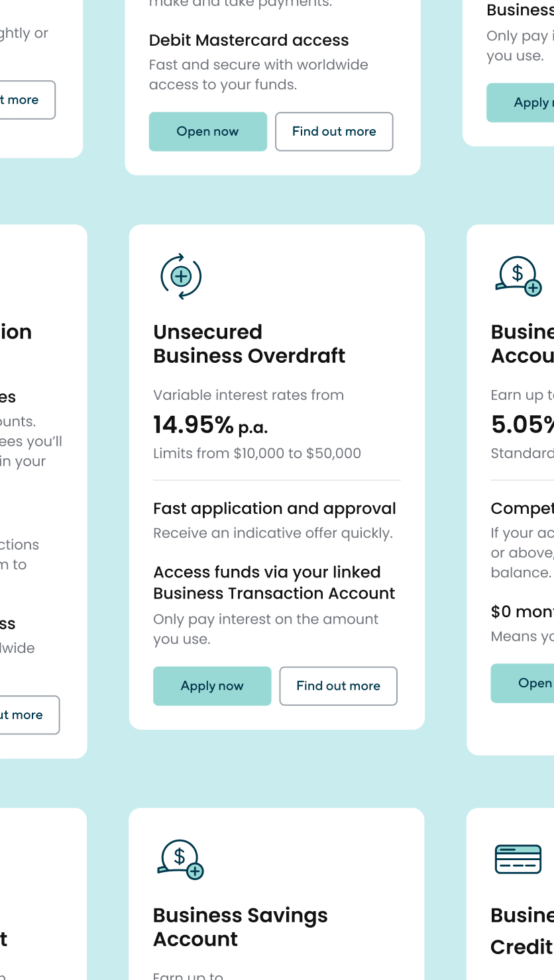Screen dimensions: 554x980
Task: Click the 14.95% p.a. interest rate
Action: coord(210,425)
